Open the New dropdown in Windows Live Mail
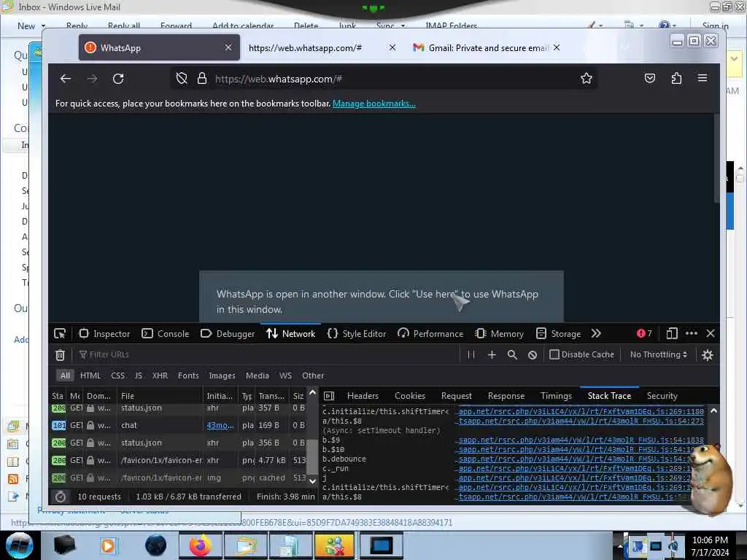Screen dimensions: 747x560 [31, 26]
